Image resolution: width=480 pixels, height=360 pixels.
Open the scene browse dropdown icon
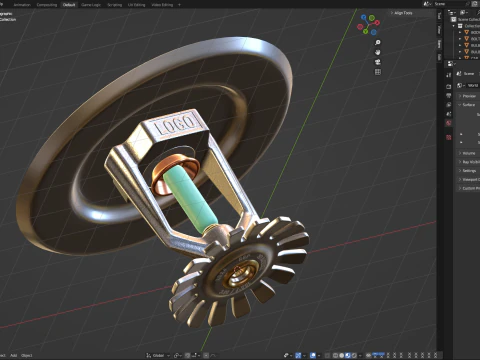tap(428, 4)
